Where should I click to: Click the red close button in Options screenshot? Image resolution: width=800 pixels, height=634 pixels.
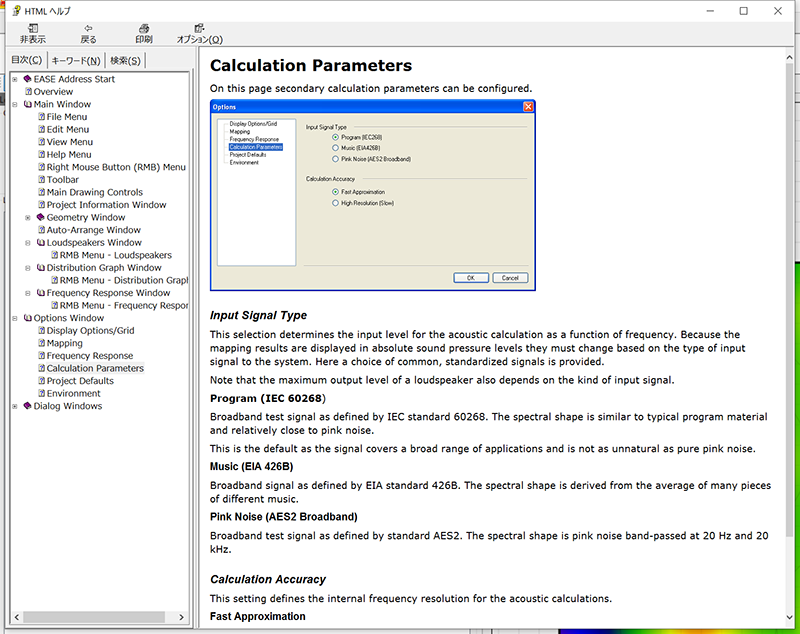[x=528, y=107]
